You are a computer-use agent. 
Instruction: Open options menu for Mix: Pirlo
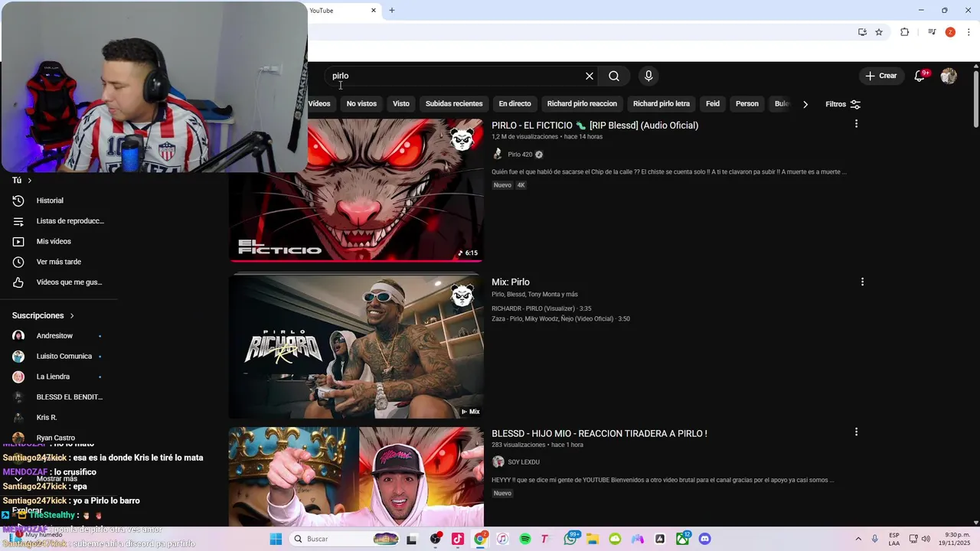[x=862, y=282]
